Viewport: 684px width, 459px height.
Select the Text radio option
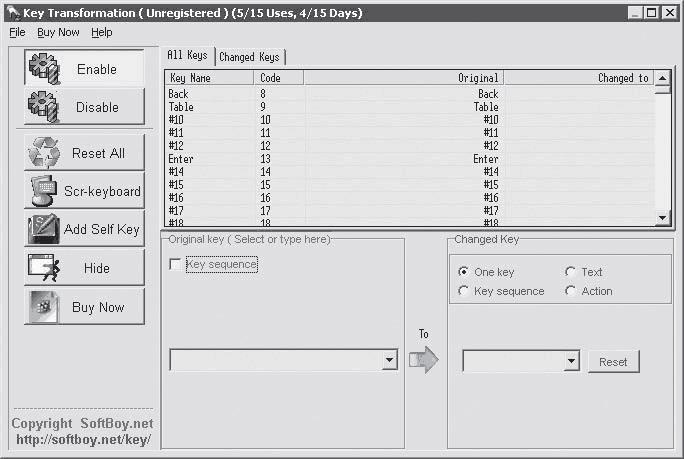pyautogui.click(x=570, y=272)
